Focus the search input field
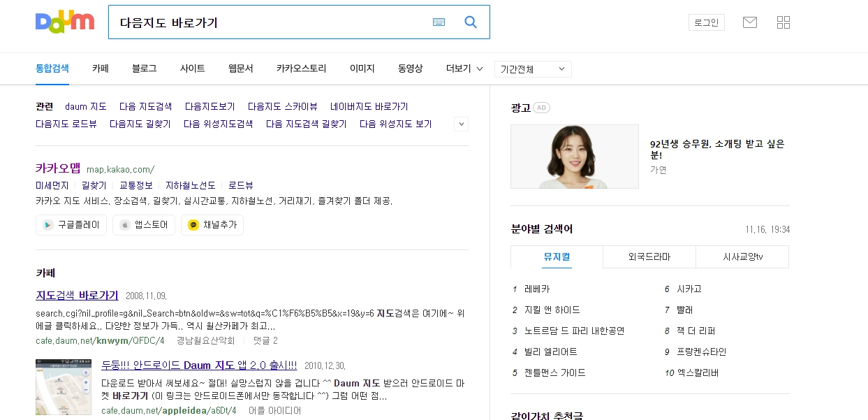This screenshot has height=420, width=868. pos(272,22)
